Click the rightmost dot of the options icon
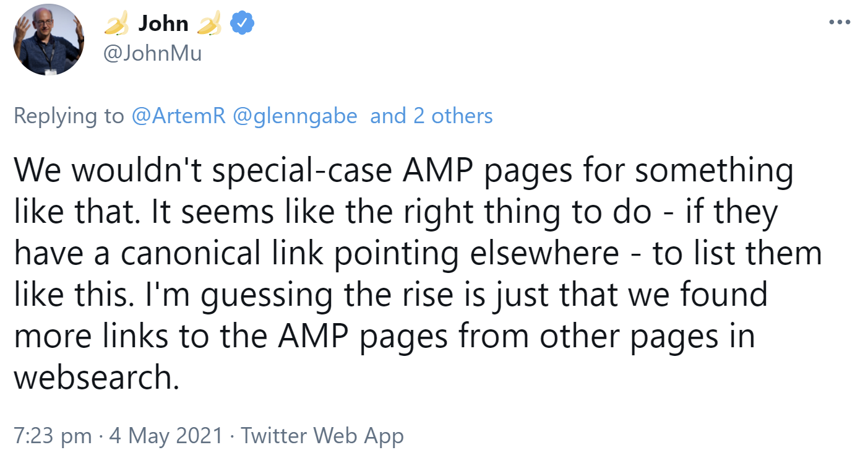The width and height of the screenshot is (868, 463). [847, 22]
